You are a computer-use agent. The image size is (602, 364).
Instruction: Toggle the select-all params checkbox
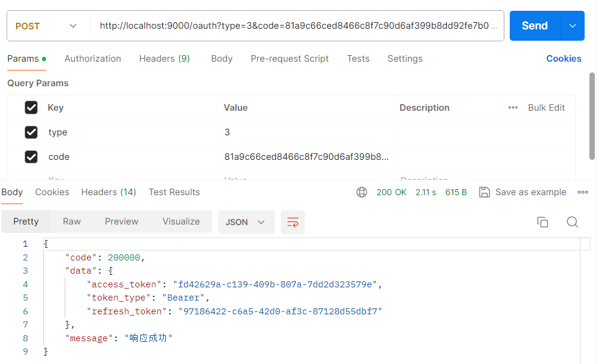pyautogui.click(x=31, y=108)
